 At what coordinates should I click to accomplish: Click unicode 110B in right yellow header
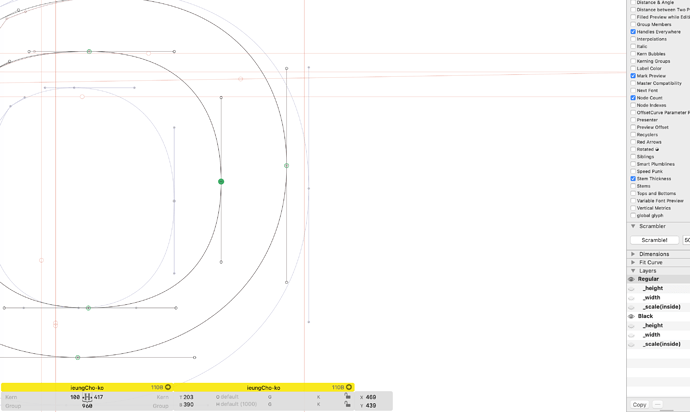click(338, 387)
